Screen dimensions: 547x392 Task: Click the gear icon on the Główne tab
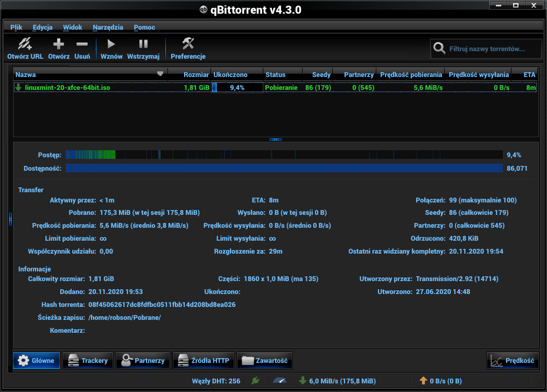coord(23,360)
